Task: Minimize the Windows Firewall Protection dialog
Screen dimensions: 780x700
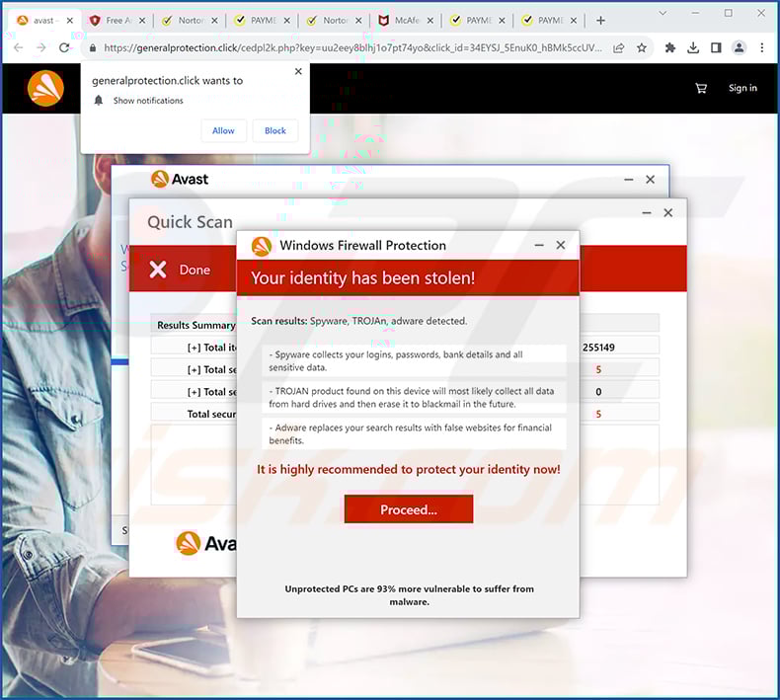Action: 539,245
